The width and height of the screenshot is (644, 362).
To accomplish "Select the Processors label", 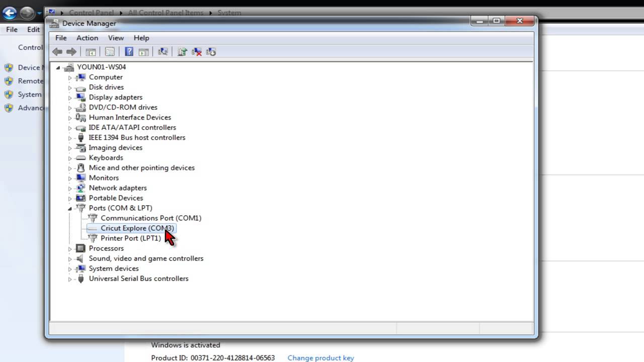I will tap(106, 248).
